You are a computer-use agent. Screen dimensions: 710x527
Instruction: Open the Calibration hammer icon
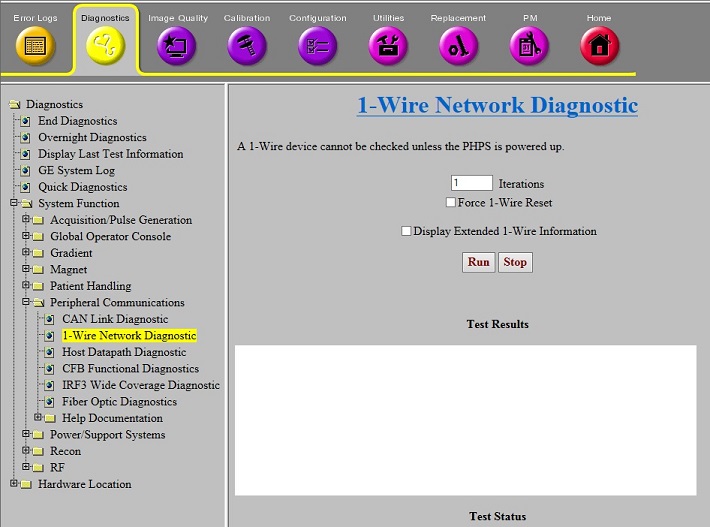point(247,45)
